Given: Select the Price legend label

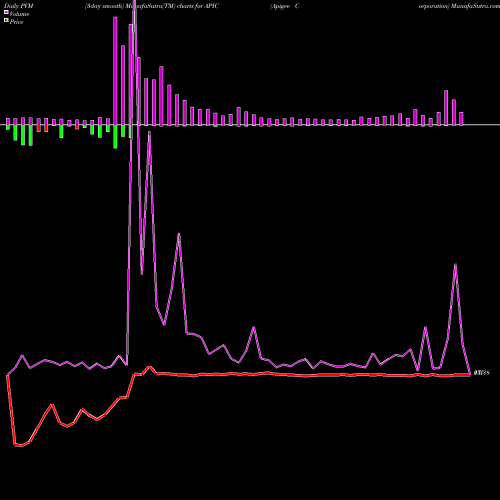Looking at the screenshot, I should coord(16,22).
